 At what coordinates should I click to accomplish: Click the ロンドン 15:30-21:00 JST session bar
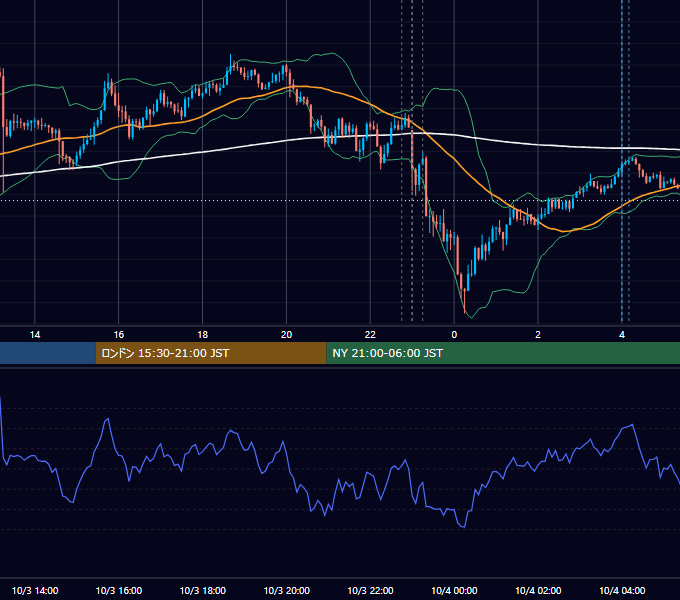tap(211, 353)
